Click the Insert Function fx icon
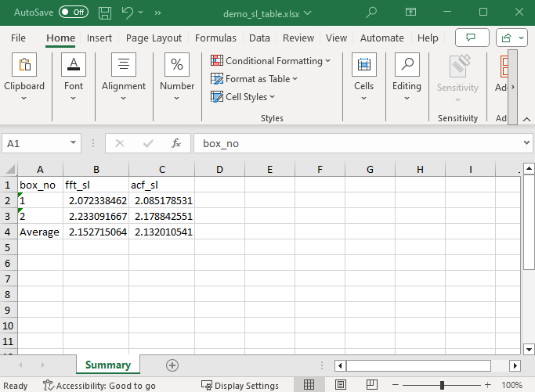 (176, 143)
